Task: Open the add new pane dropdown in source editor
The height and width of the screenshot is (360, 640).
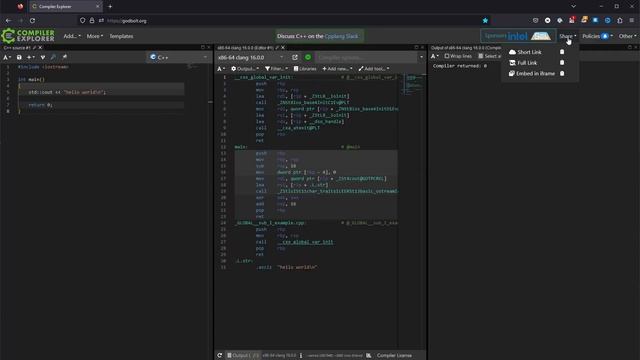Action: 31,57
